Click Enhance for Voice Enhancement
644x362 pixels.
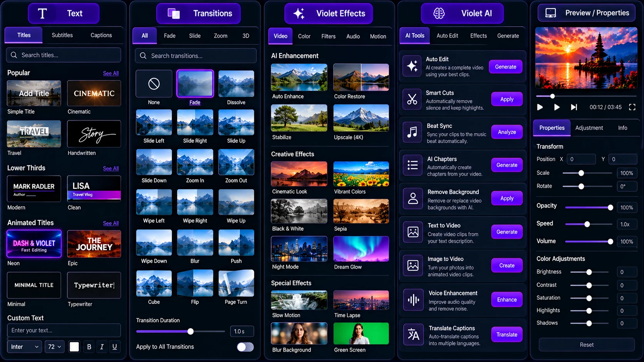pyautogui.click(x=507, y=300)
